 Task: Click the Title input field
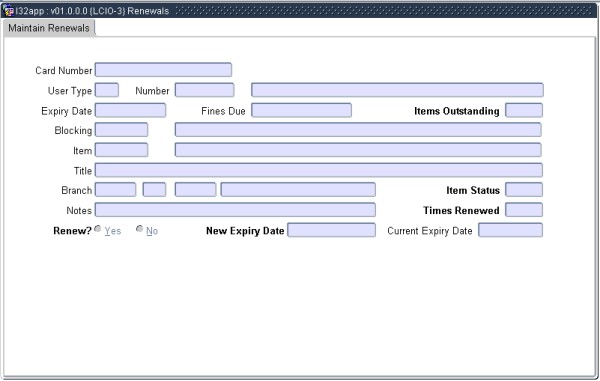pyautogui.click(x=319, y=170)
